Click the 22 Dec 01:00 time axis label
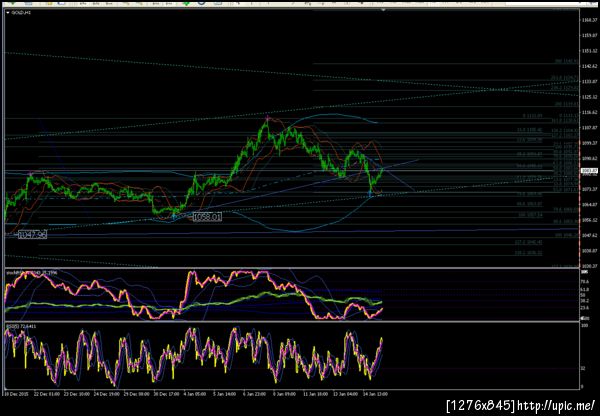The width and height of the screenshot is (600, 416). [x=47, y=394]
